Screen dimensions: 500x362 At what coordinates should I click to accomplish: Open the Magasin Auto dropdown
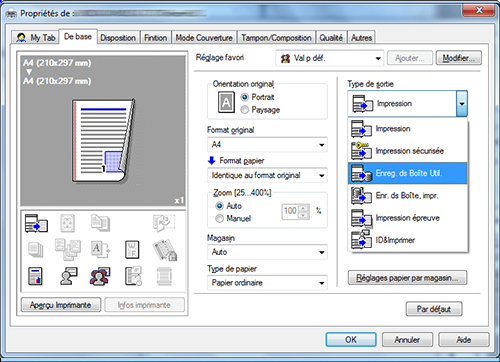[x=267, y=252]
